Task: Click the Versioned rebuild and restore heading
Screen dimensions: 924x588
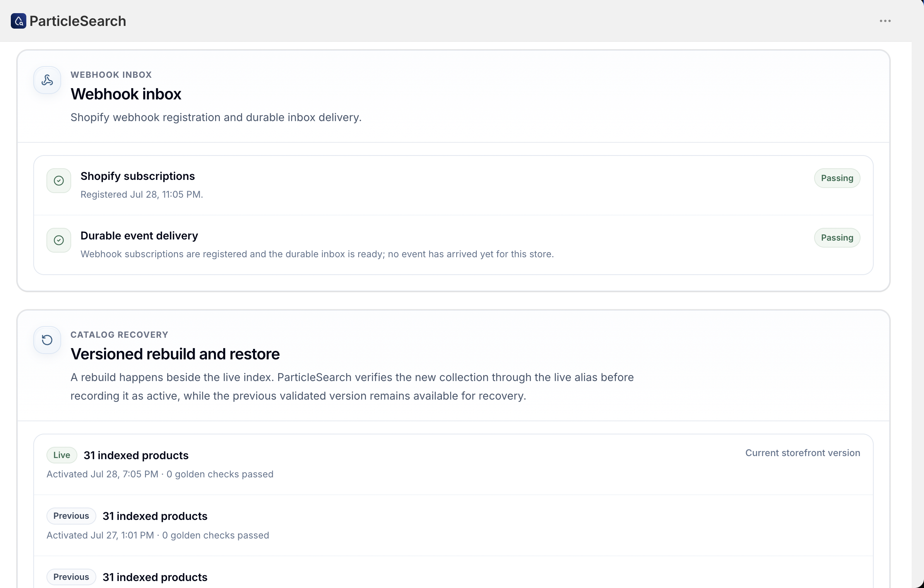Action: click(175, 354)
